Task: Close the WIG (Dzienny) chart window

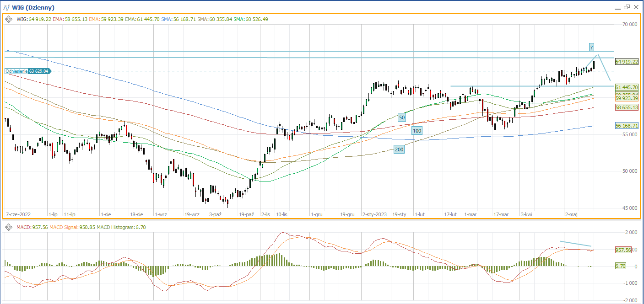Action: (x=636, y=7)
